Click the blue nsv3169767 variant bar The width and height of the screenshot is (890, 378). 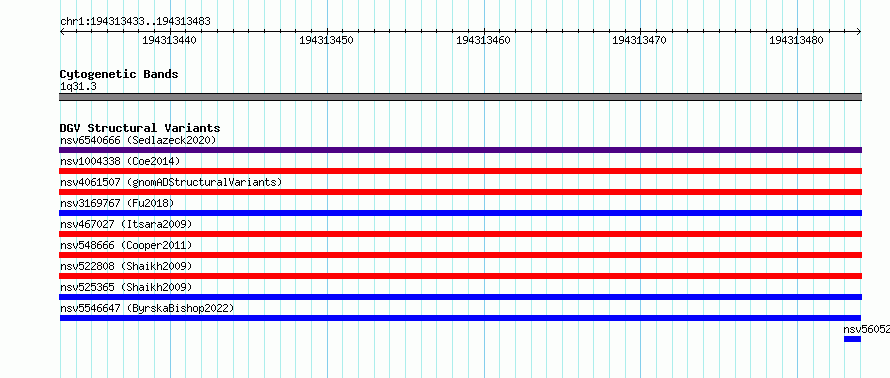(x=460, y=213)
